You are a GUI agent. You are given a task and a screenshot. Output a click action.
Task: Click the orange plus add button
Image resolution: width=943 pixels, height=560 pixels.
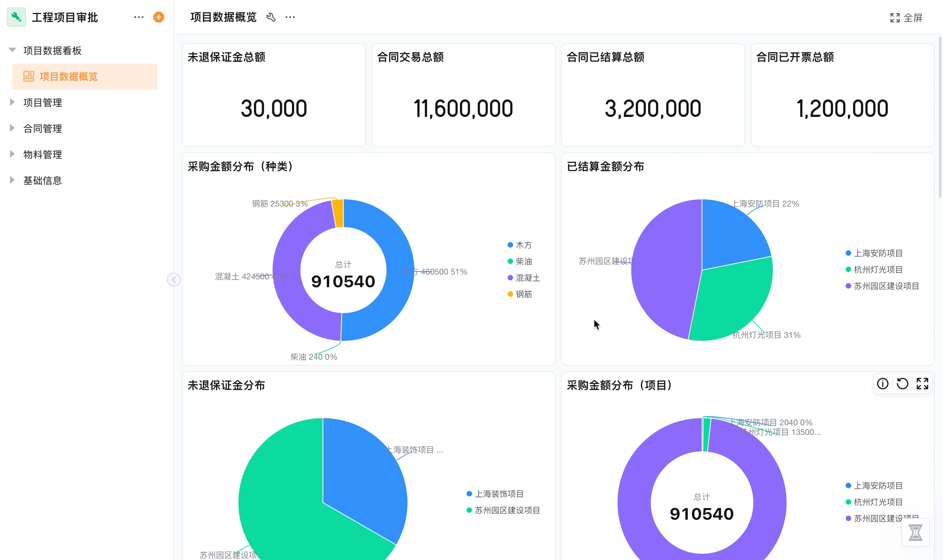tap(159, 17)
